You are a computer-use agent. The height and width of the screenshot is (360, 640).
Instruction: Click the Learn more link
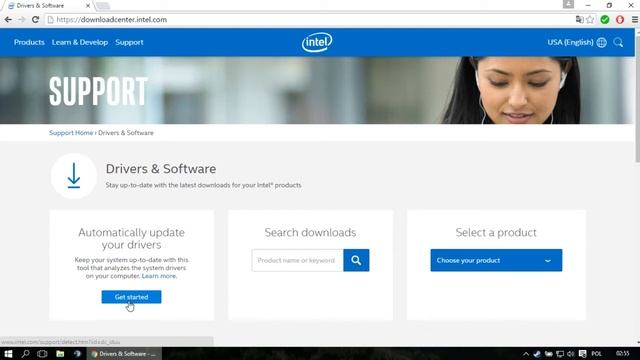159,276
